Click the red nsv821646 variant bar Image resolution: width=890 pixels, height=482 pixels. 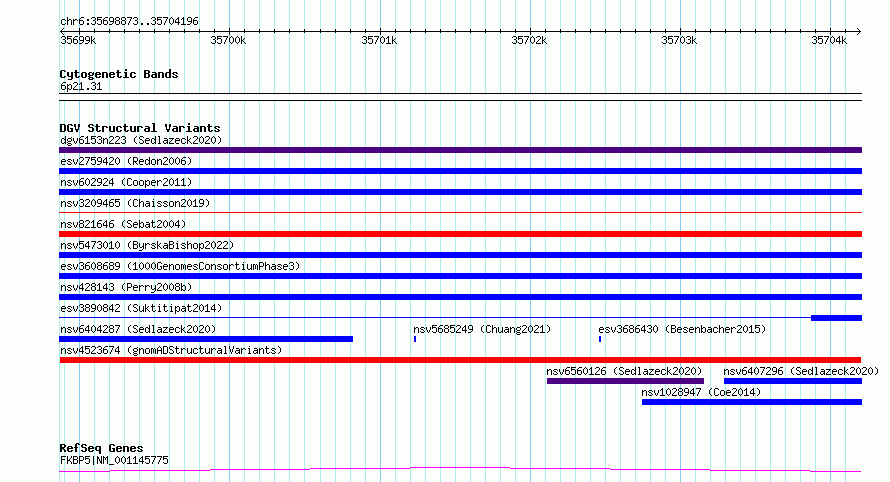(460, 234)
